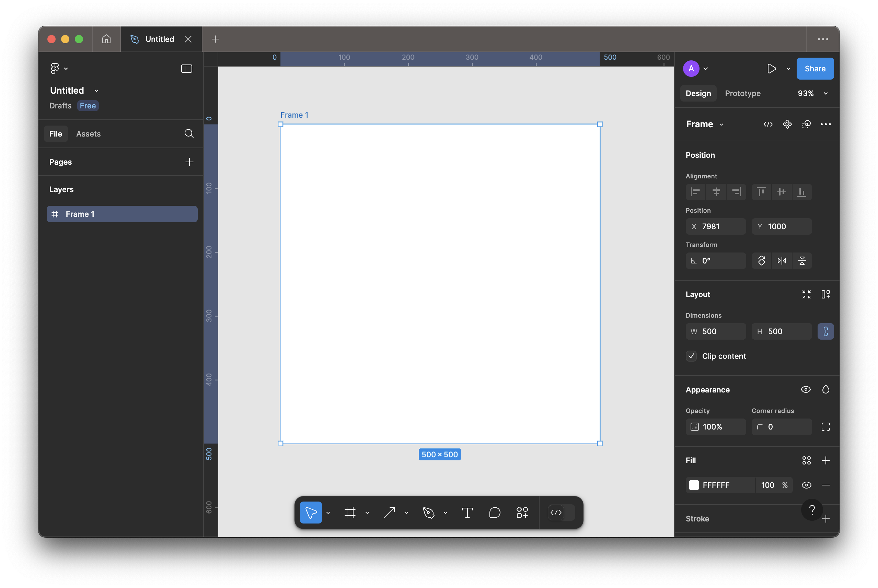This screenshot has width=878, height=588.
Task: Select the Component tool
Action: click(521, 513)
